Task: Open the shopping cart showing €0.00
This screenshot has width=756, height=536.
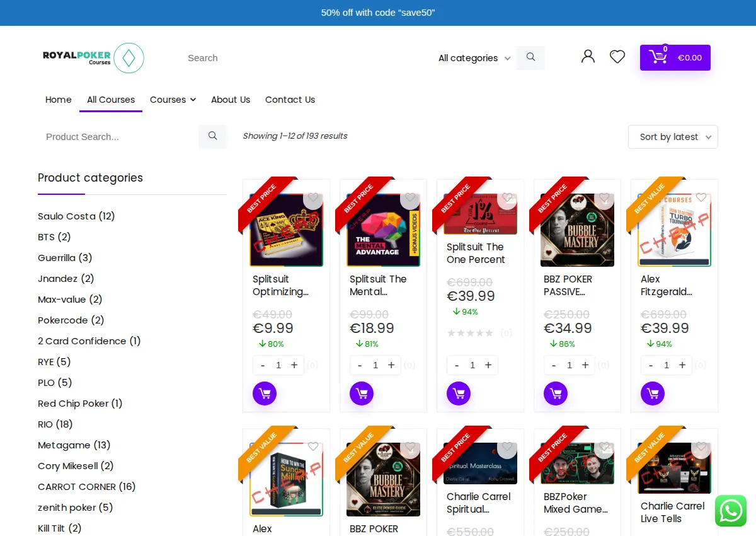Action: pos(675,57)
